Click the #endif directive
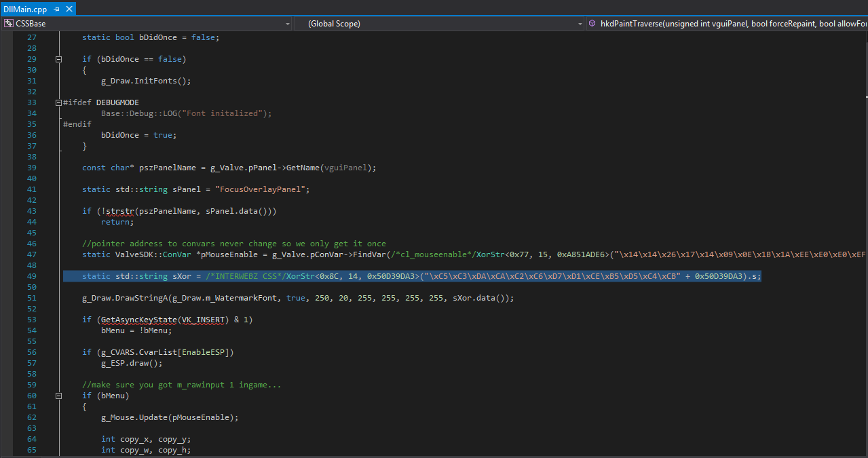 (77, 124)
